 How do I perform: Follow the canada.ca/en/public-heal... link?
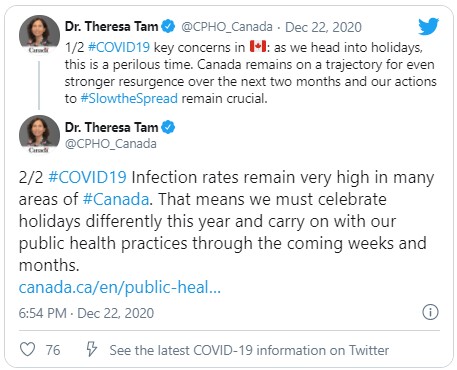(x=120, y=287)
